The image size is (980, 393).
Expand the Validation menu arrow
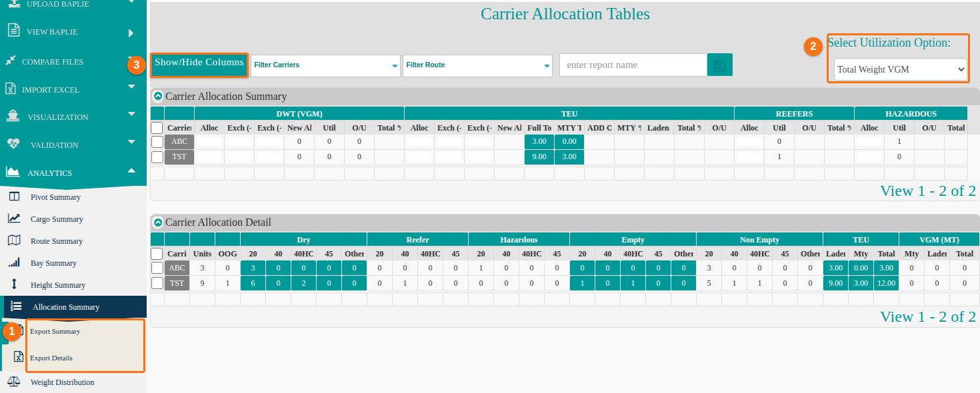pos(131,141)
